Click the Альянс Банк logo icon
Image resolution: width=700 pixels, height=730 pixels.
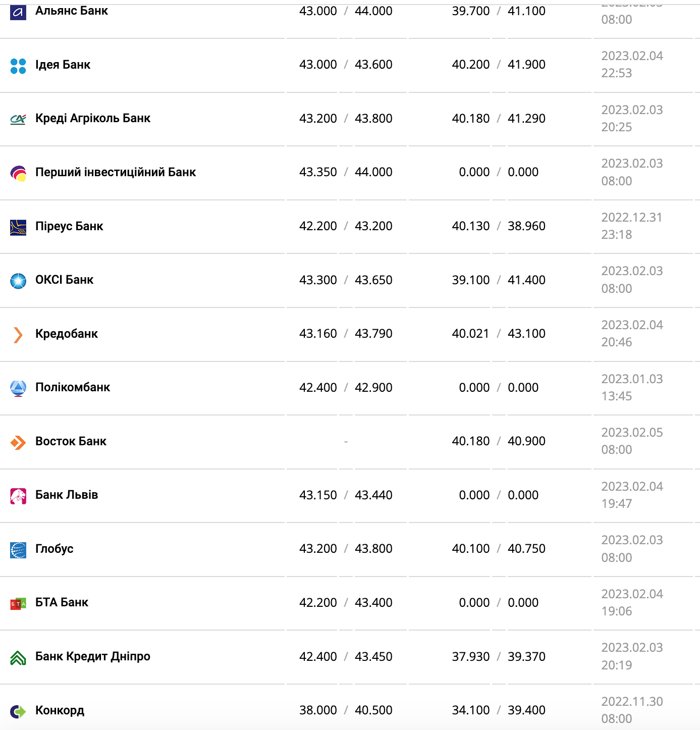coord(18,12)
